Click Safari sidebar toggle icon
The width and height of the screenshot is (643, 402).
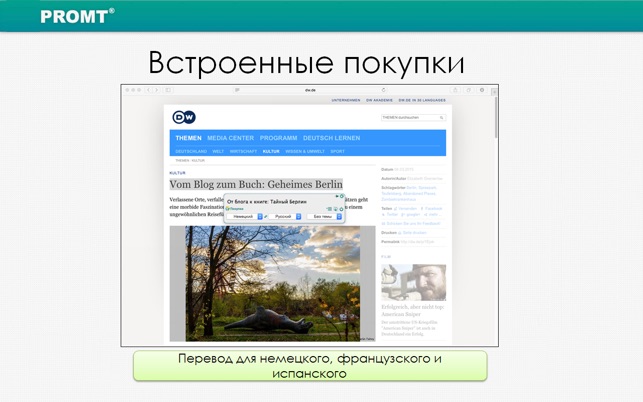pyautogui.click(x=167, y=90)
